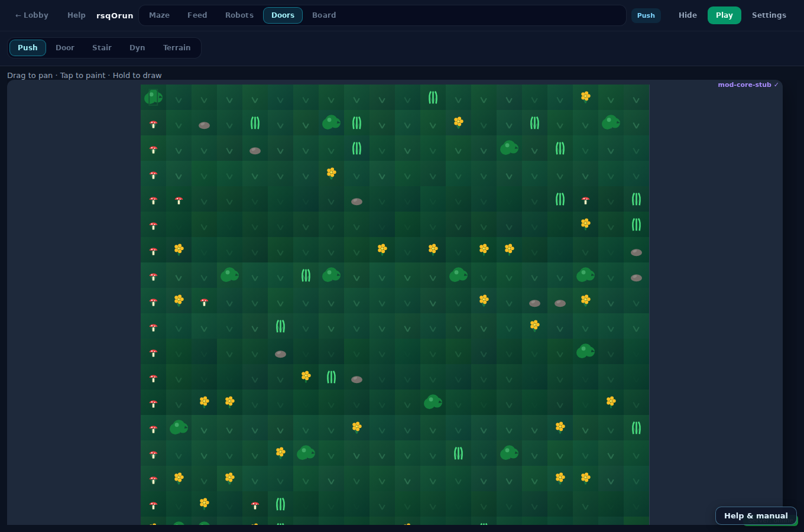
Task: Open the Robots tab
Action: point(239,15)
